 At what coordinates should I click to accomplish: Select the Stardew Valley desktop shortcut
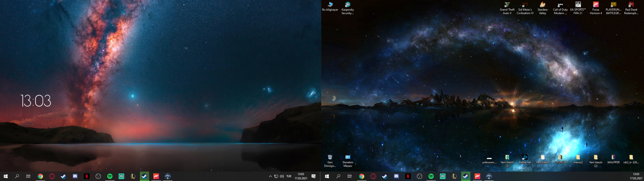[542, 8]
